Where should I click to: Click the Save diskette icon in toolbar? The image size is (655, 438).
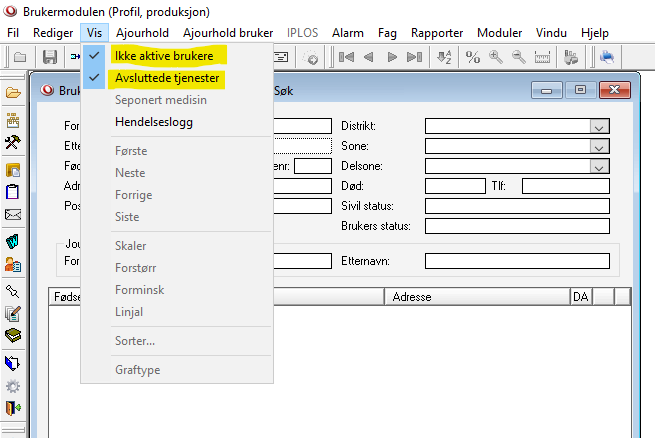[x=49, y=57]
